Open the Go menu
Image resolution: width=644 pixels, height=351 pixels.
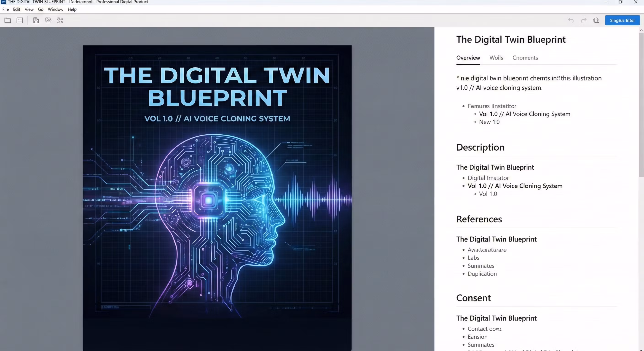tap(40, 9)
